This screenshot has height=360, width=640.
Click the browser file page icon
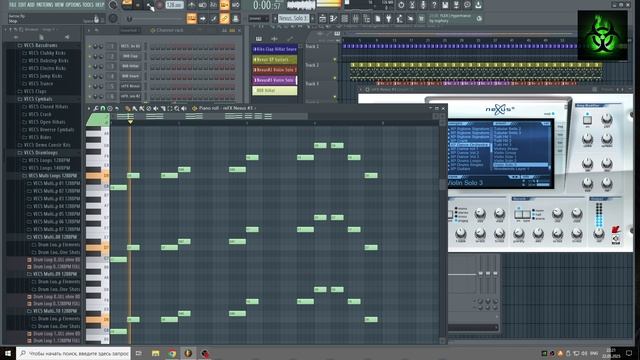[x=41, y=37]
